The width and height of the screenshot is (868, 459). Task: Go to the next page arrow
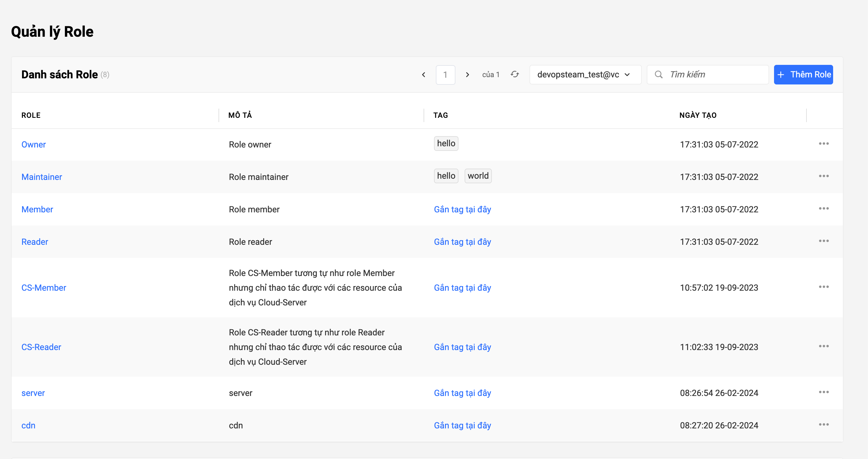[x=467, y=74]
